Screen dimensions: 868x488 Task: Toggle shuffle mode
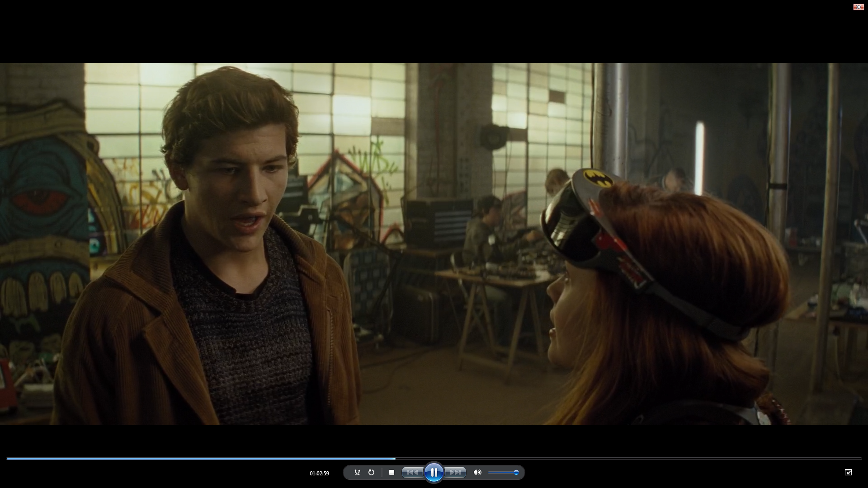pos(357,473)
